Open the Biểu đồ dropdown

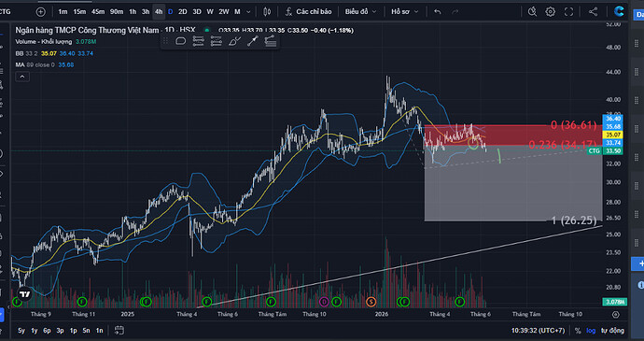pyautogui.click(x=360, y=11)
